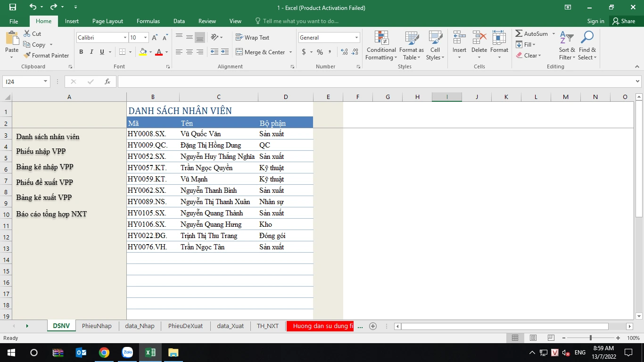Click Increase Font Size icon
The image size is (644, 362).
pyautogui.click(x=155, y=37)
